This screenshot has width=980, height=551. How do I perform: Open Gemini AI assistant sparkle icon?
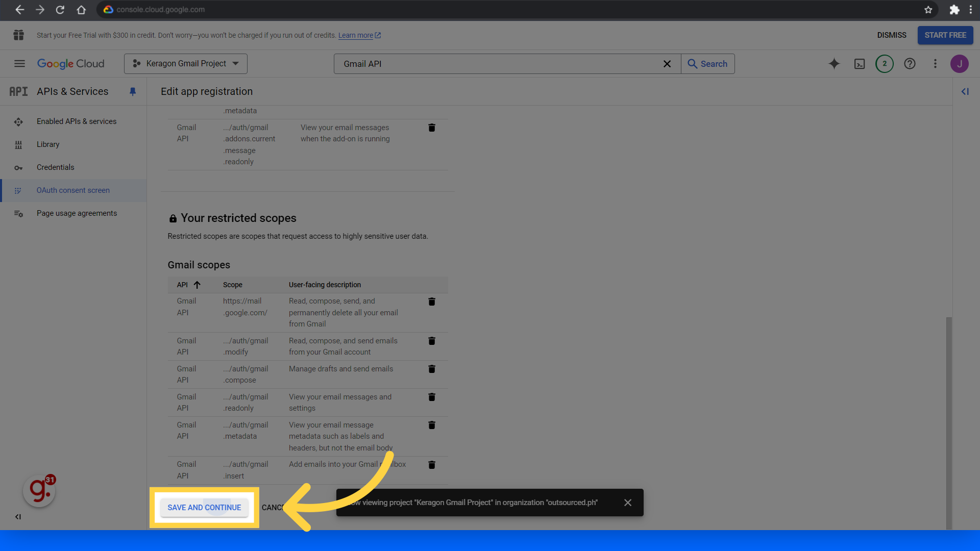point(834,64)
